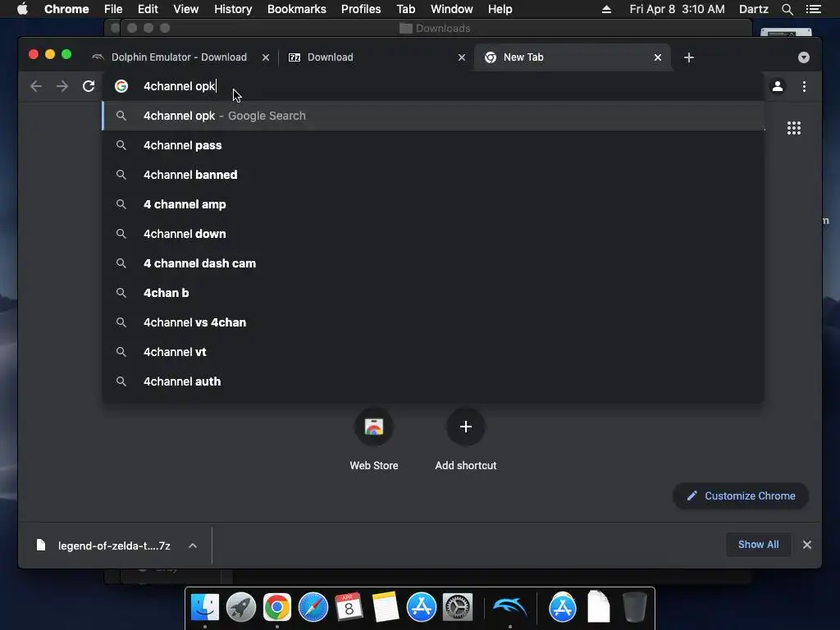Reload the current page
Viewport: 840px width, 630px height.
tap(89, 86)
